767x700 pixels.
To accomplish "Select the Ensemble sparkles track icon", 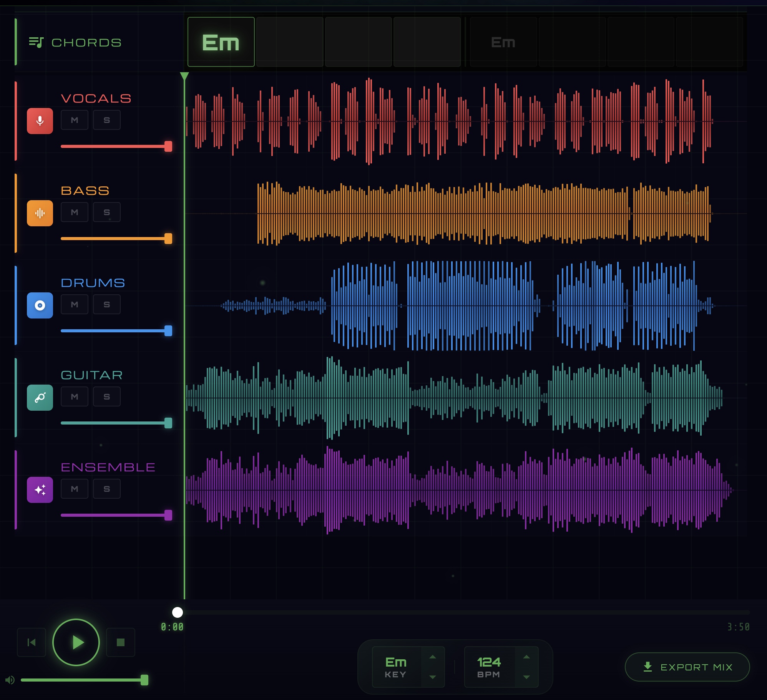I will (x=40, y=489).
